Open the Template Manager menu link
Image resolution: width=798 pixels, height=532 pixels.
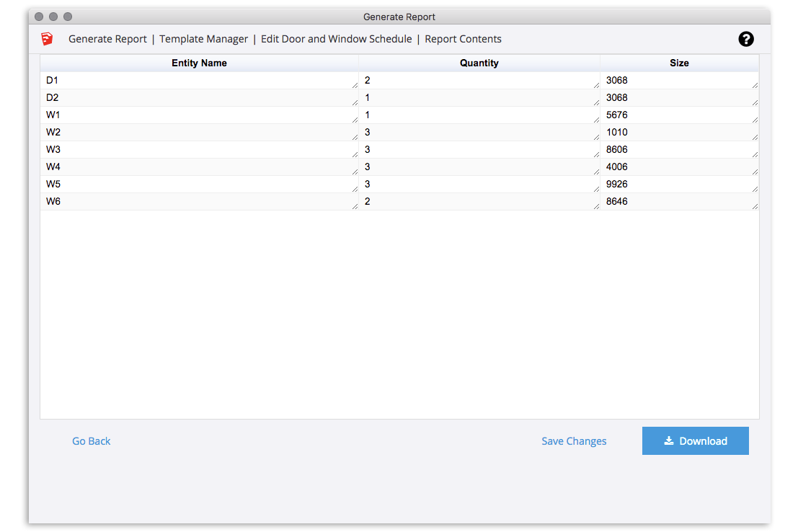[203, 39]
